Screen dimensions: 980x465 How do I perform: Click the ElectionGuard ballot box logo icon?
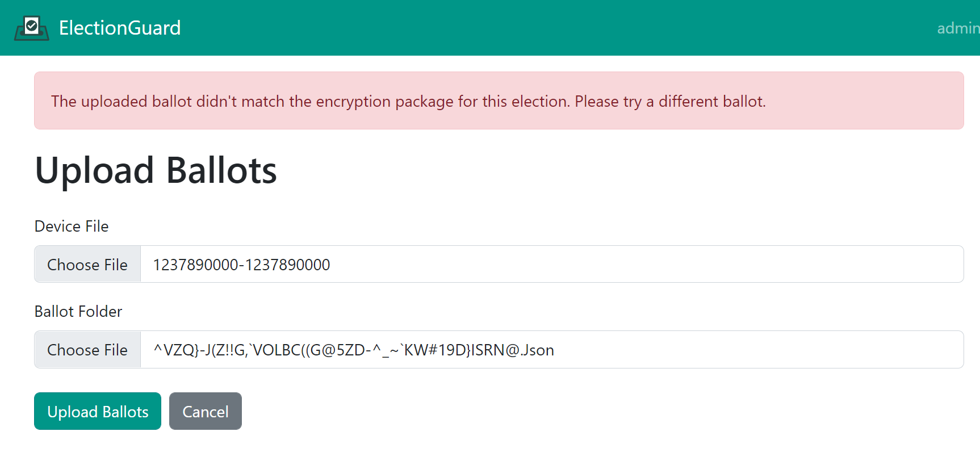pyautogui.click(x=32, y=28)
